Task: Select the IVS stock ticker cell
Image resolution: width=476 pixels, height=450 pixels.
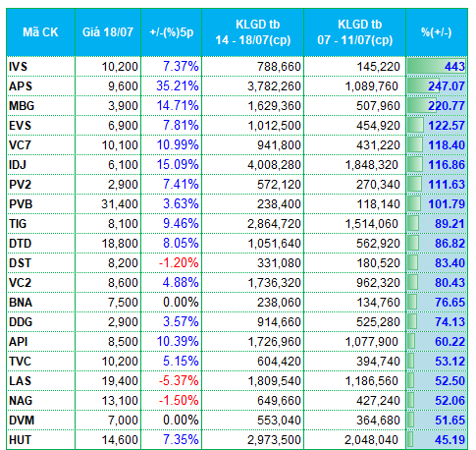Action: point(40,67)
